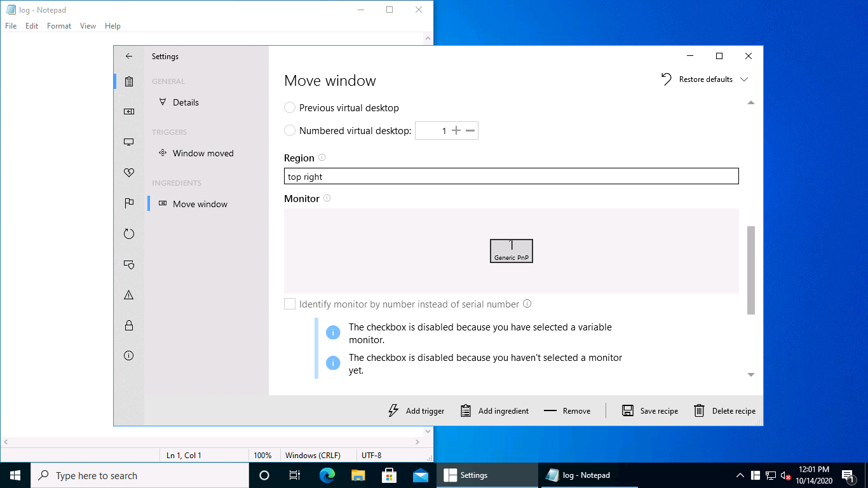Image resolution: width=868 pixels, height=488 pixels.
Task: Click the warning triangle sidebar icon
Action: (x=129, y=295)
